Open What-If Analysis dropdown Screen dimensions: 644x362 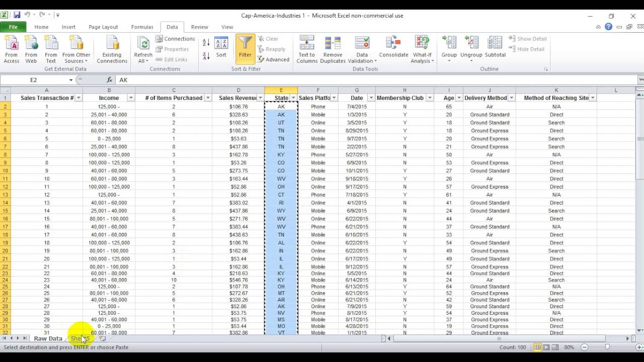422,49
